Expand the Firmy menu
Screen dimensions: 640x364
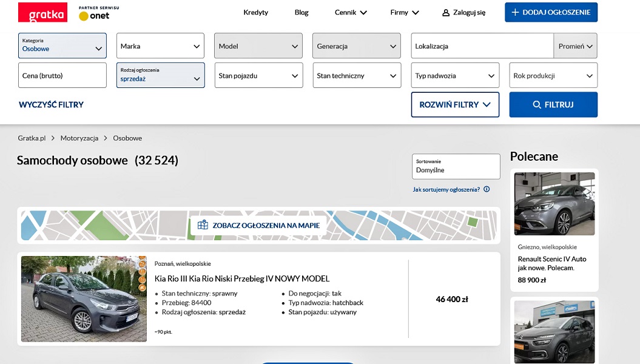[x=405, y=12]
